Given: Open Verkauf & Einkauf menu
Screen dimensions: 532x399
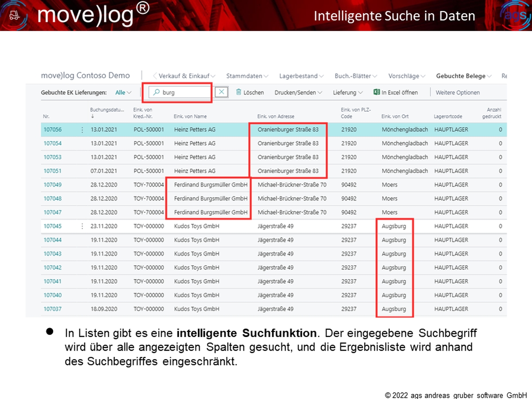Looking at the screenshot, I should (187, 76).
